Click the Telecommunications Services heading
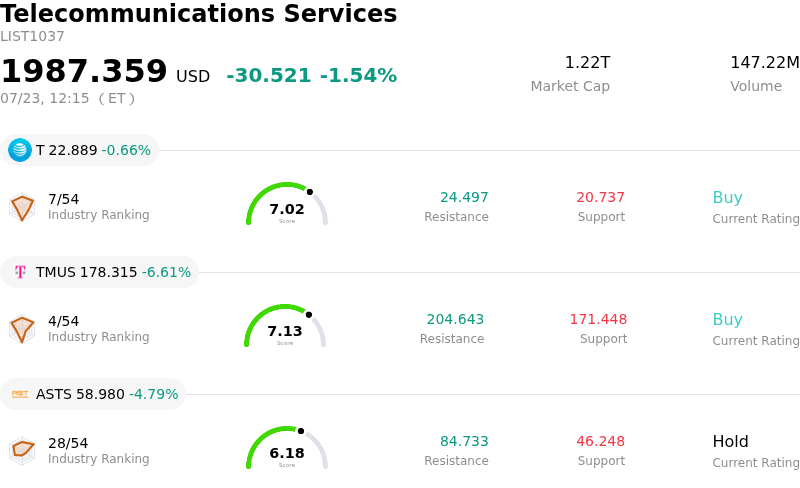The height and width of the screenshot is (488, 800). coord(198,13)
